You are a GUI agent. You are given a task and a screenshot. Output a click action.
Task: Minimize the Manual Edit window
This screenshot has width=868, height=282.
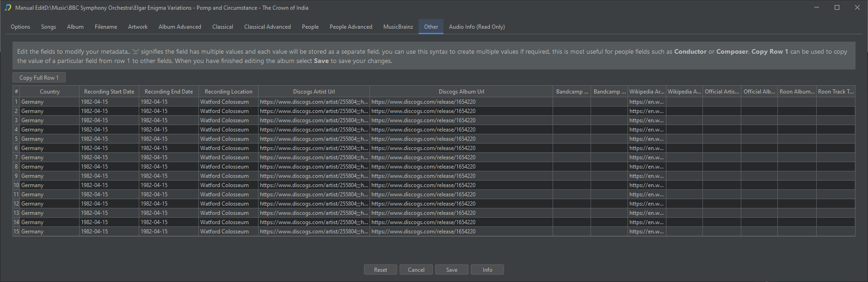(x=817, y=7)
